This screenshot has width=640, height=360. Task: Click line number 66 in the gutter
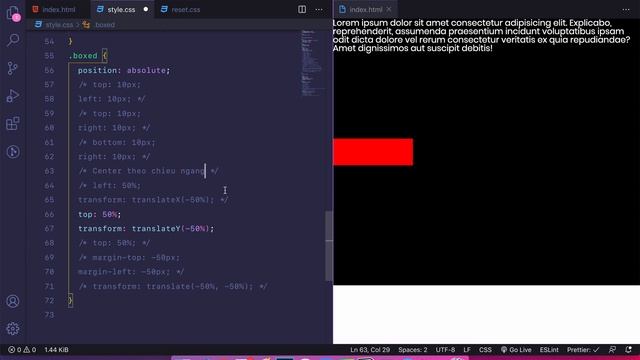(49, 214)
